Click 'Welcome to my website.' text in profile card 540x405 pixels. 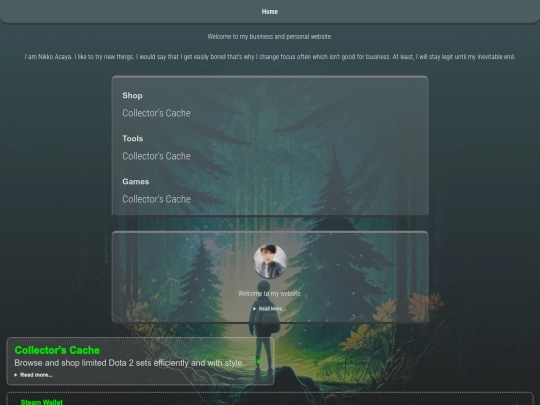[x=270, y=293]
